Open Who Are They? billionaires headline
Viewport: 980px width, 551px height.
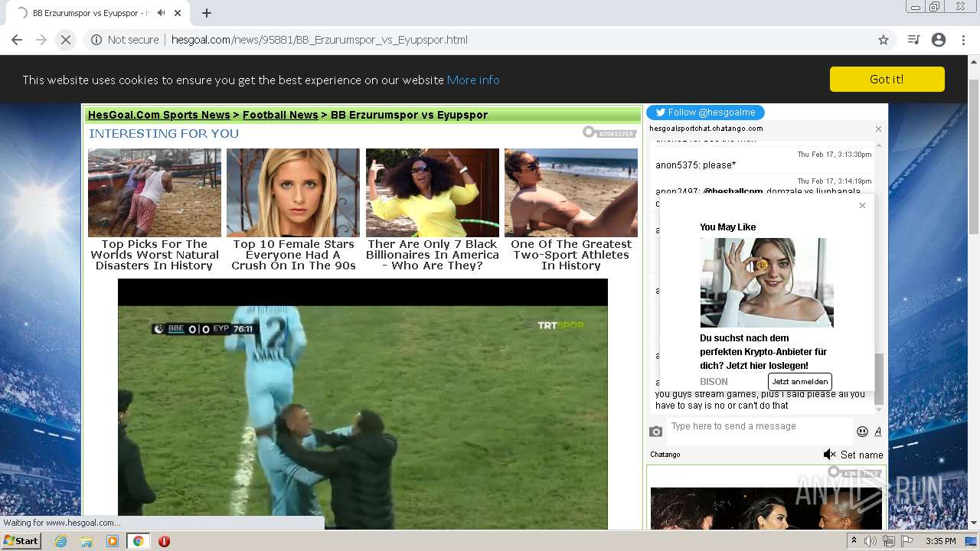pyautogui.click(x=433, y=255)
